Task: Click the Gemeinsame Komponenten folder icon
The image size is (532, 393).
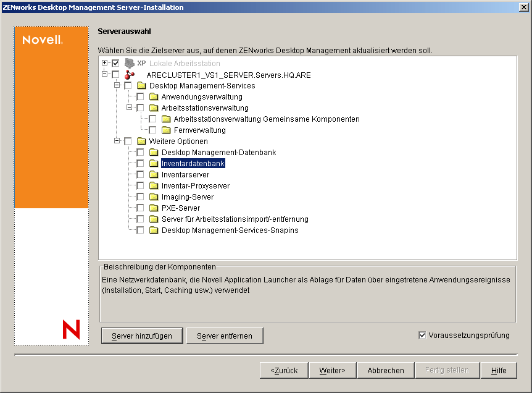Action: 166,119
